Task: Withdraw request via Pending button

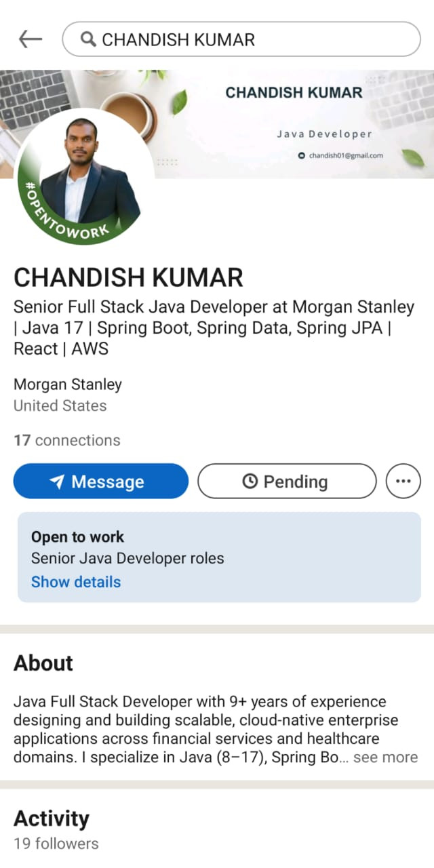Action: tap(287, 481)
